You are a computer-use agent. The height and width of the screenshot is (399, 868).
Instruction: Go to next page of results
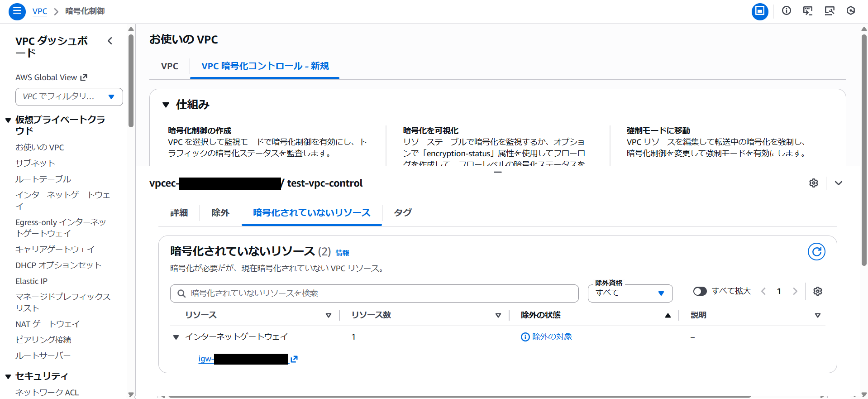coord(795,291)
